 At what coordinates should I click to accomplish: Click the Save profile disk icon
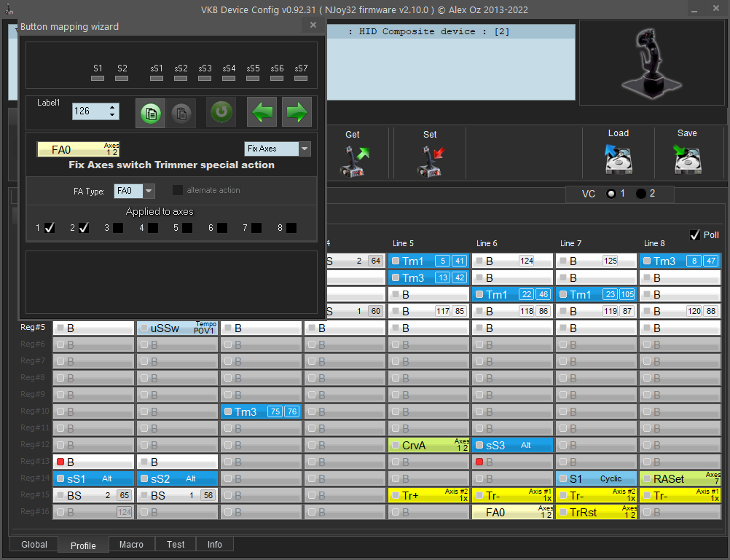(x=687, y=158)
